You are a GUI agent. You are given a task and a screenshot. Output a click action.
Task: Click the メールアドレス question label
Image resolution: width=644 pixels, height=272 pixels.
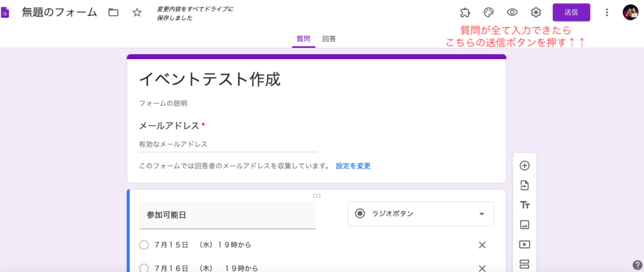pos(169,126)
